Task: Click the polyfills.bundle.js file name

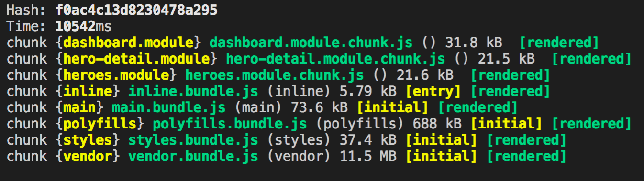Action: coord(230,124)
